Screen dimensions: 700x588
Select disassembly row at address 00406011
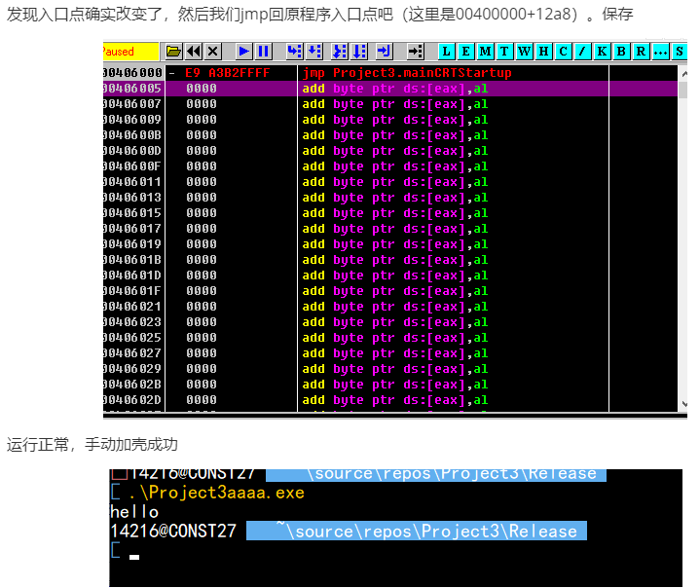coord(390,182)
